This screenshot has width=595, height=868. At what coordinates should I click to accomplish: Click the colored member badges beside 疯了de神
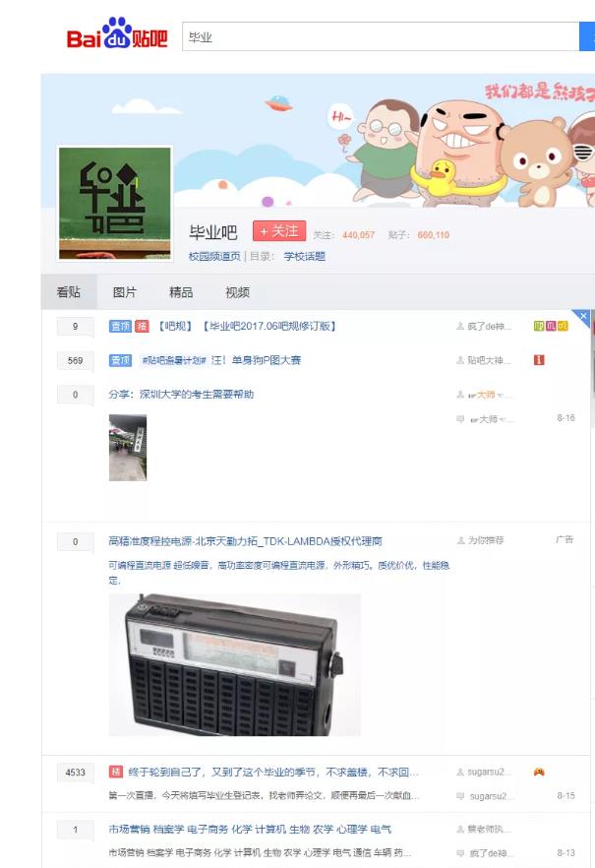pyautogui.click(x=551, y=326)
